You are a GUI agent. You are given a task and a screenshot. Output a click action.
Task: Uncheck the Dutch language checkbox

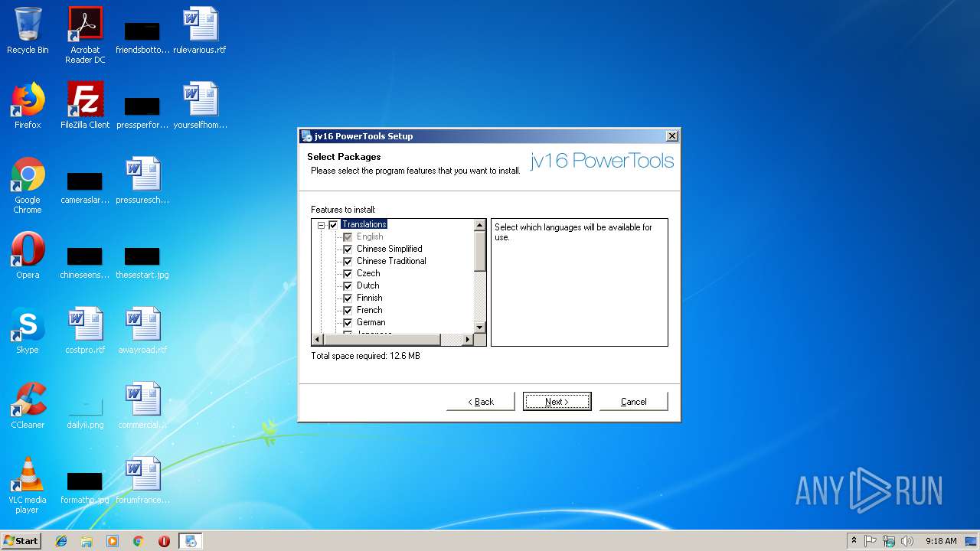coord(348,286)
